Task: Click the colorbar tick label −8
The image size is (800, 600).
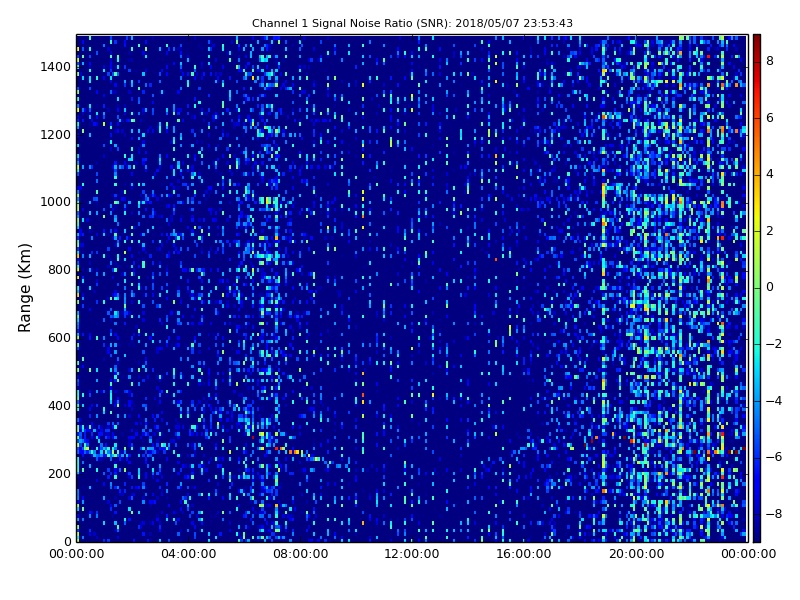Action: click(774, 514)
